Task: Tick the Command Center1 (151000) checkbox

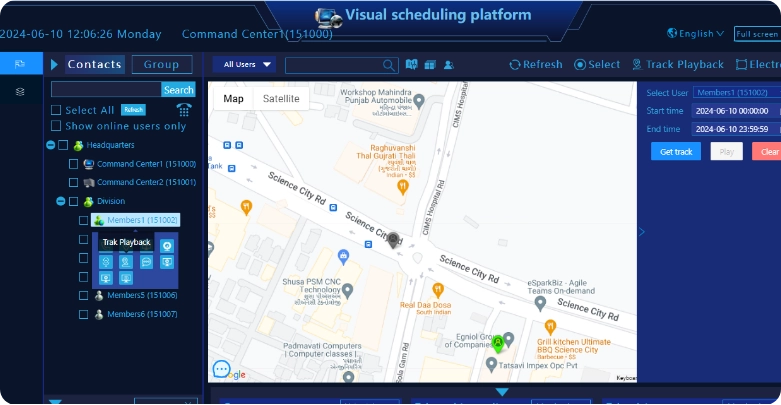Action: pos(73,164)
